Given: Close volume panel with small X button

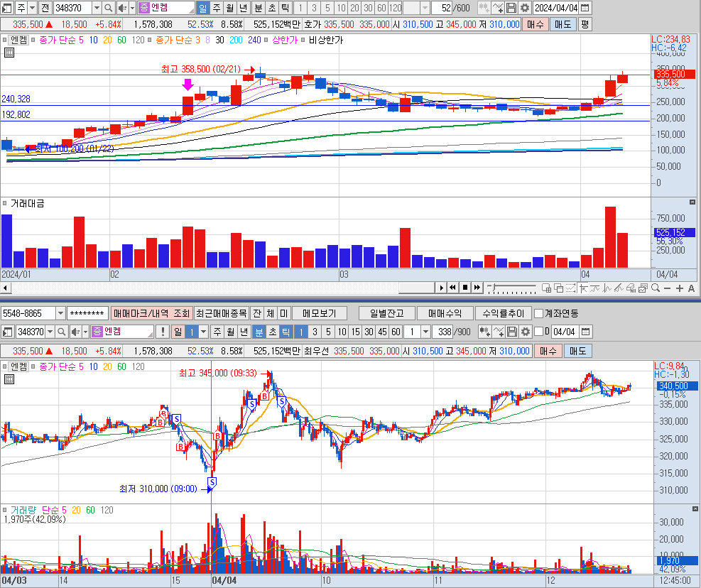Looking at the screenshot, I should pos(695,509).
